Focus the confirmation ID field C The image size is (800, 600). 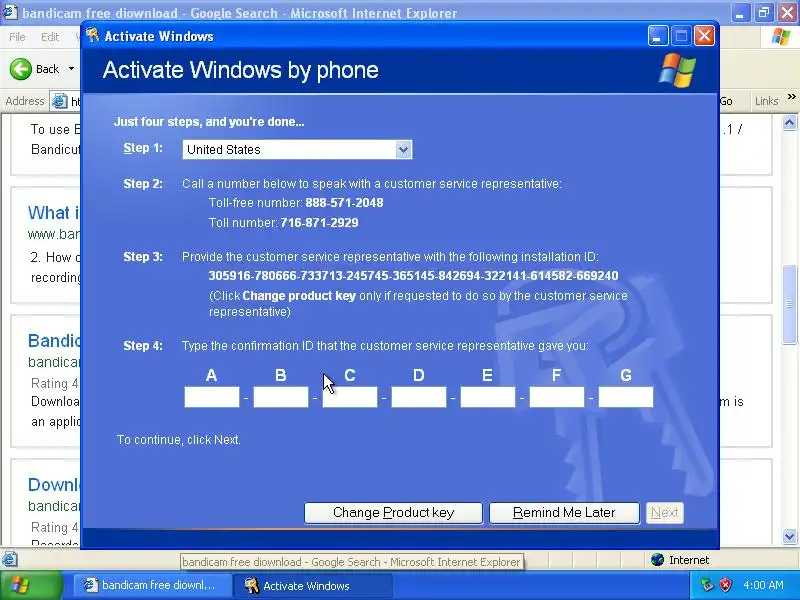pos(349,397)
